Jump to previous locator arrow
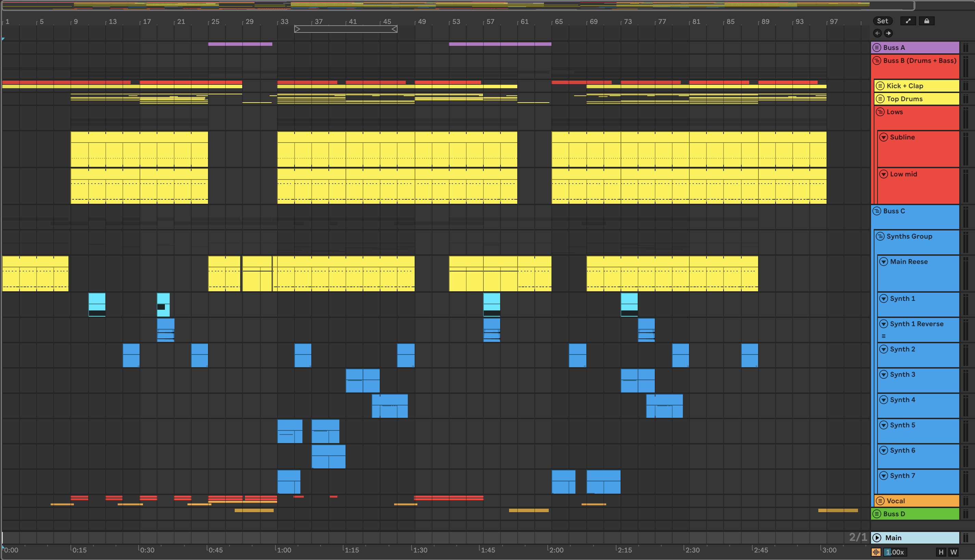Image resolution: width=975 pixels, height=560 pixels. [x=877, y=33]
